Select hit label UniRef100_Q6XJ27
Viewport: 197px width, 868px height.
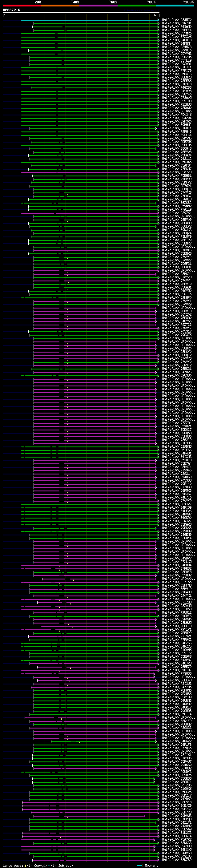[x=177, y=504]
